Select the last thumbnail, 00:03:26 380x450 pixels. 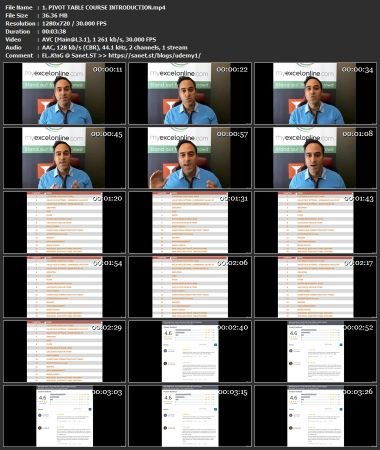(316, 416)
